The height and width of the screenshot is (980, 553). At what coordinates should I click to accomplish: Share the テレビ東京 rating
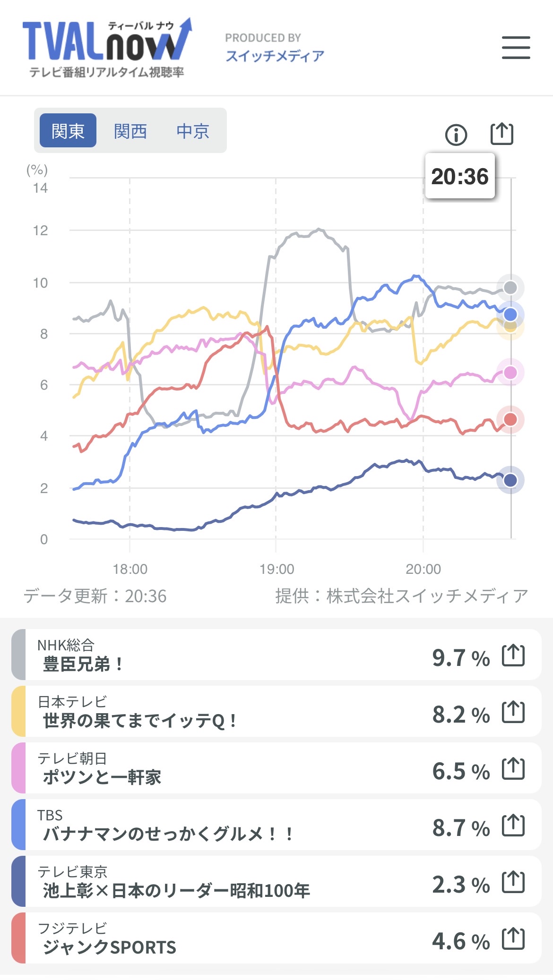(513, 882)
